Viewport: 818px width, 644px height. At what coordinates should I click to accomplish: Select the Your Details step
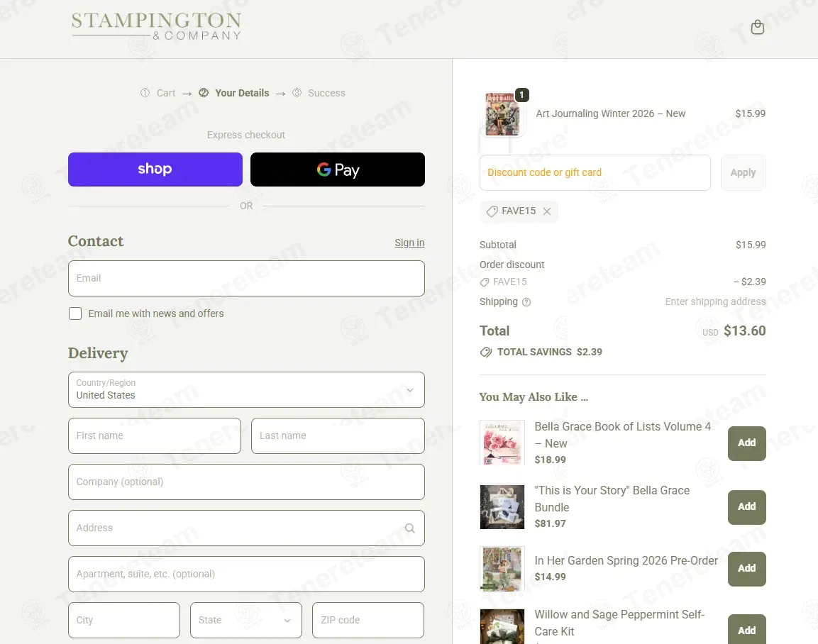tap(242, 93)
